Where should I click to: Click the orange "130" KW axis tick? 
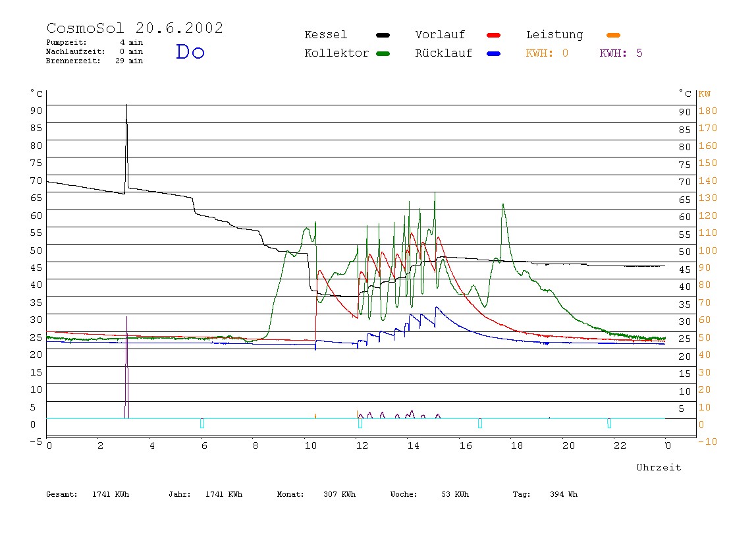pos(708,198)
